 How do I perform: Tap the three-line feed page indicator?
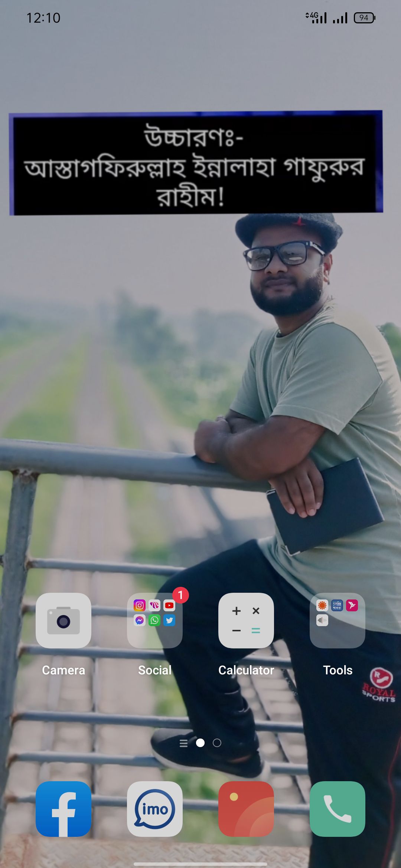pos(183,743)
